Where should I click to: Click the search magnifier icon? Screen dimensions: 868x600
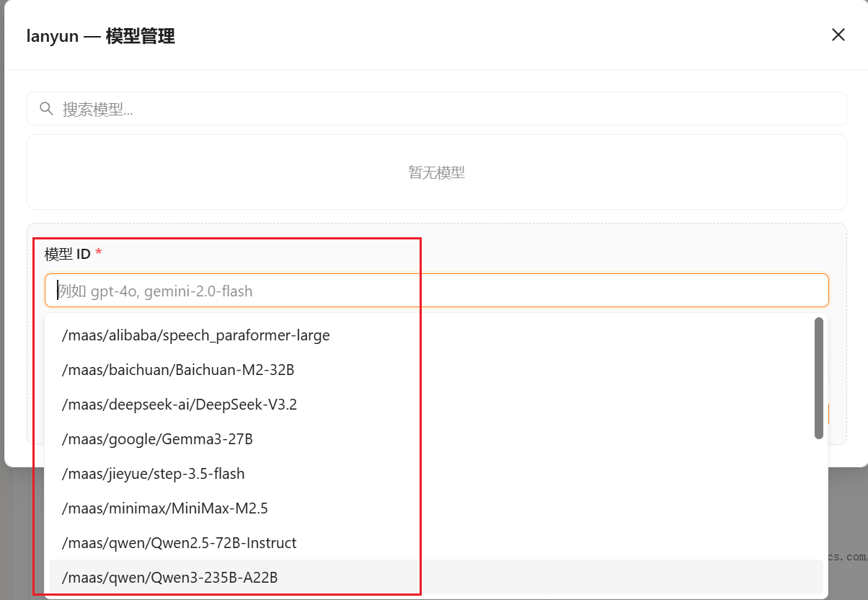(46, 109)
